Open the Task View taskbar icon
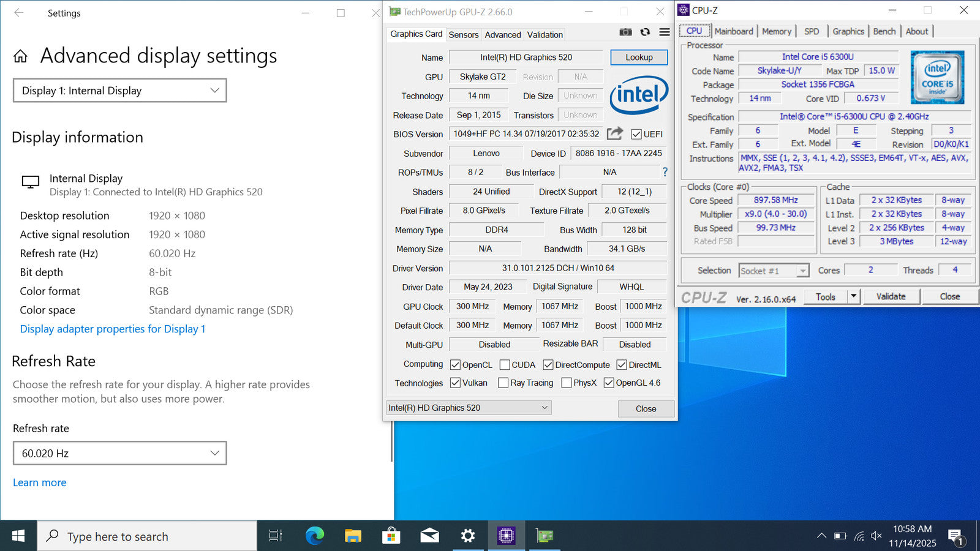The image size is (980, 551). pos(276,536)
